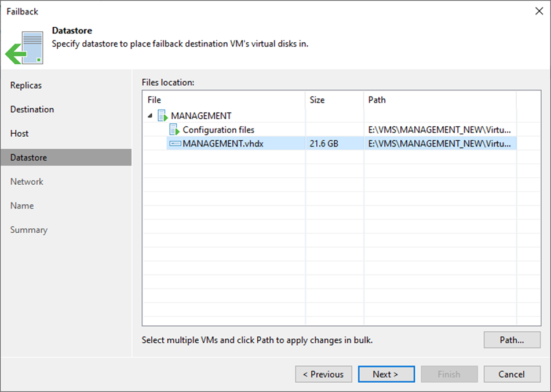
Task: Click the Failback wizard header icon
Action: 25,47
